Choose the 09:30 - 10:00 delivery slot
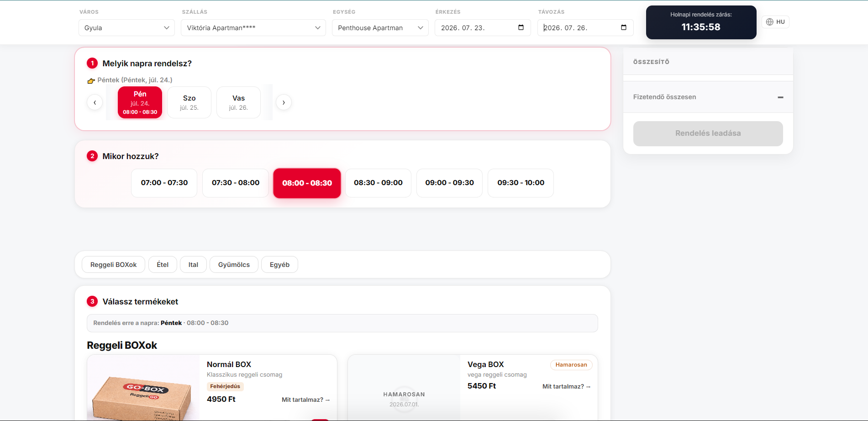The image size is (868, 421). coord(521,183)
